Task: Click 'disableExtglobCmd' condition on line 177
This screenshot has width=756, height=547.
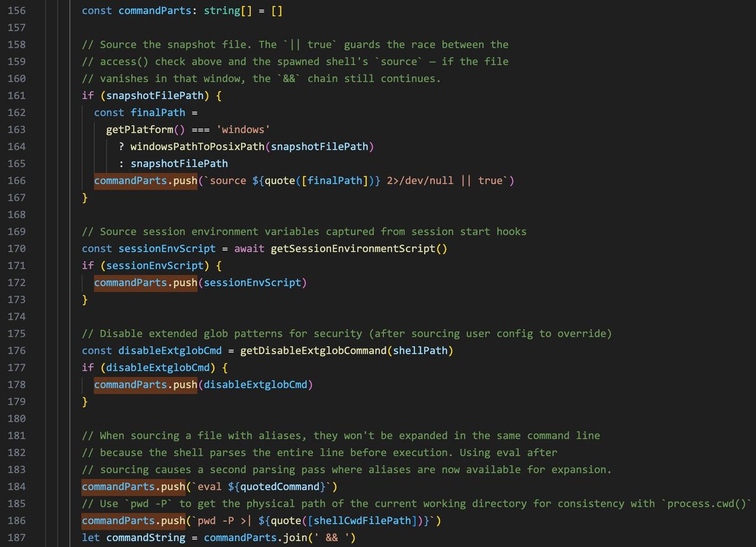Action: coord(158,368)
